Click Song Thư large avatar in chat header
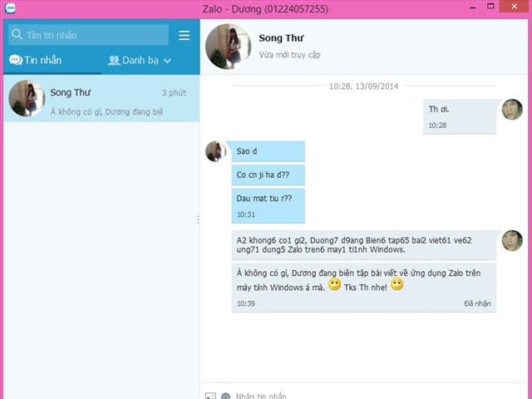The height and width of the screenshot is (399, 532). tap(229, 47)
